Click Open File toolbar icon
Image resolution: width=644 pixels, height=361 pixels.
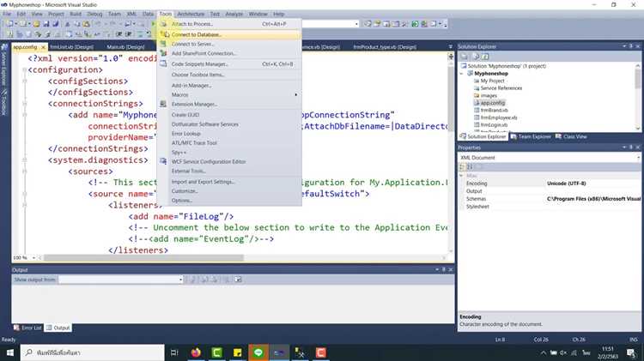pos(37,24)
